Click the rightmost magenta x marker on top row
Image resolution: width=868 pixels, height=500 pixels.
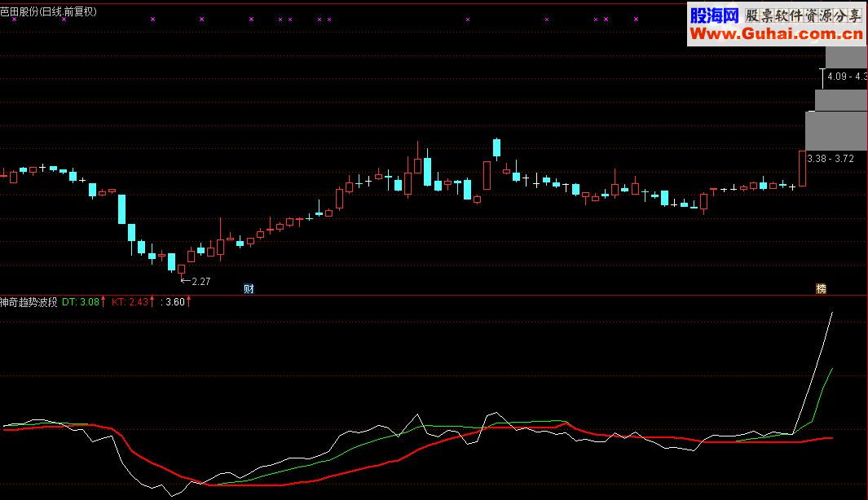click(x=636, y=20)
